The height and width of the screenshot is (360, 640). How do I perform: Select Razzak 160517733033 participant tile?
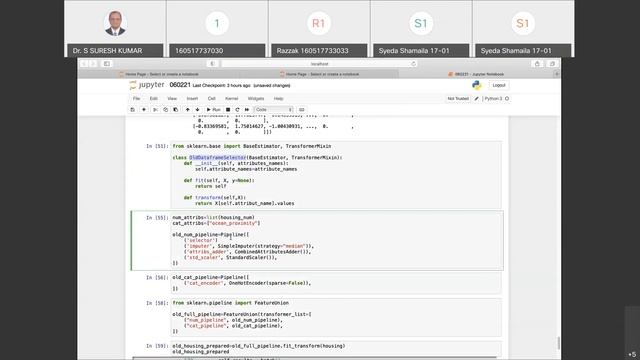pos(319,29)
